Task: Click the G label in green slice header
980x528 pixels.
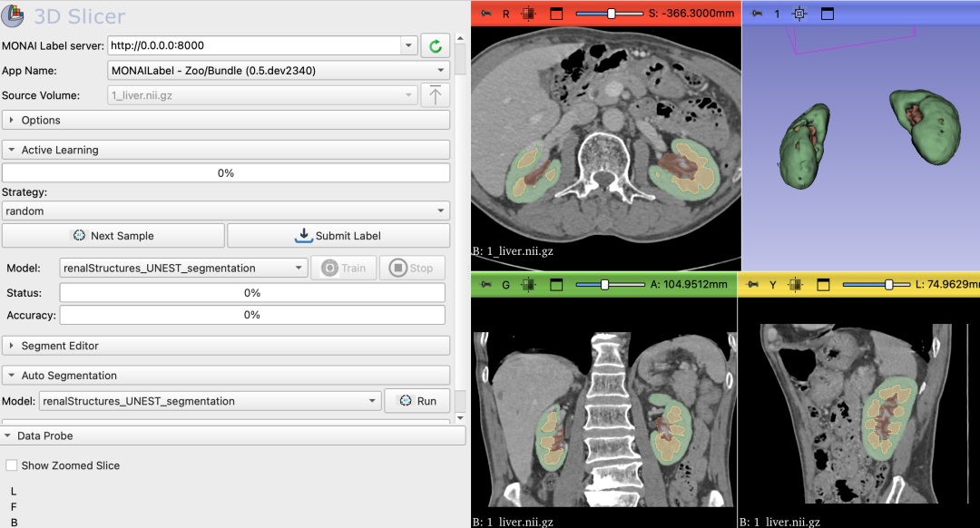Action: (x=506, y=285)
